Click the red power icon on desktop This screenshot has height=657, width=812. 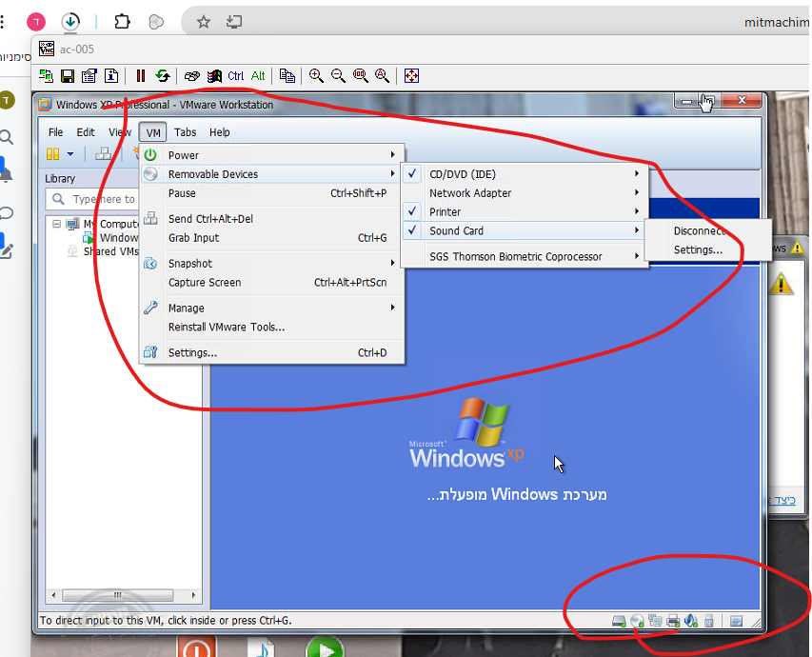tap(197, 647)
